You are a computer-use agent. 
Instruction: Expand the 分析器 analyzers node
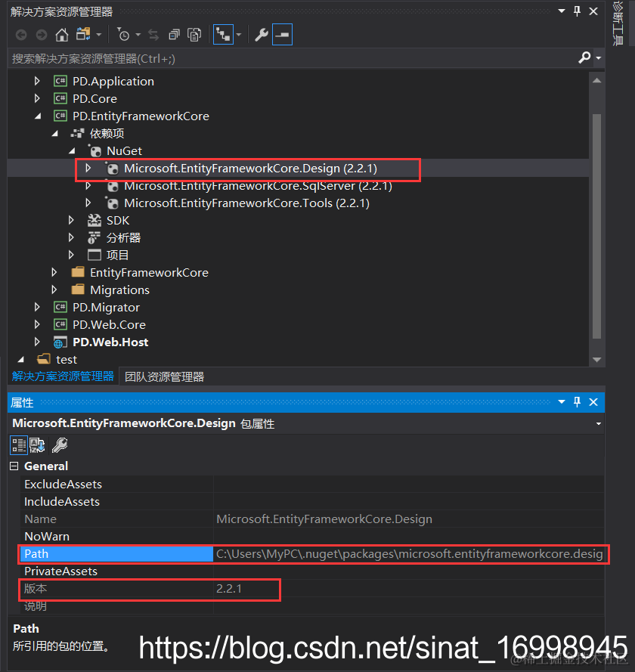(x=72, y=237)
